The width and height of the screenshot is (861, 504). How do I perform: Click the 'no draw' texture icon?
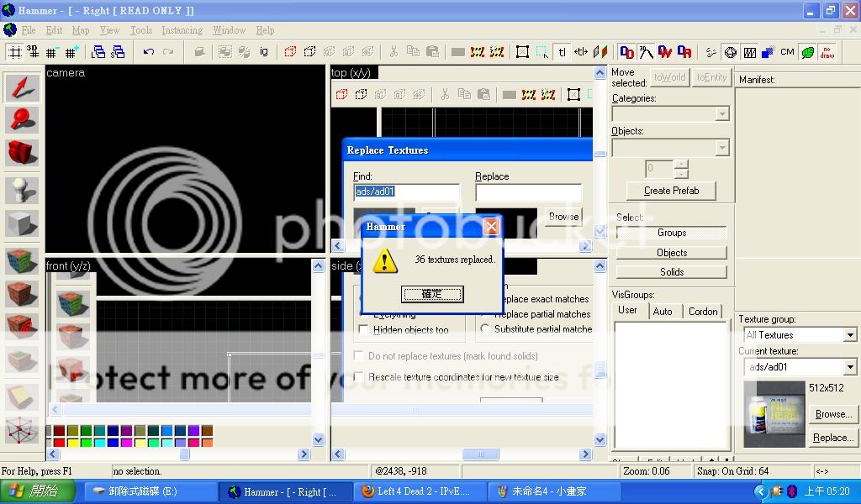click(827, 52)
